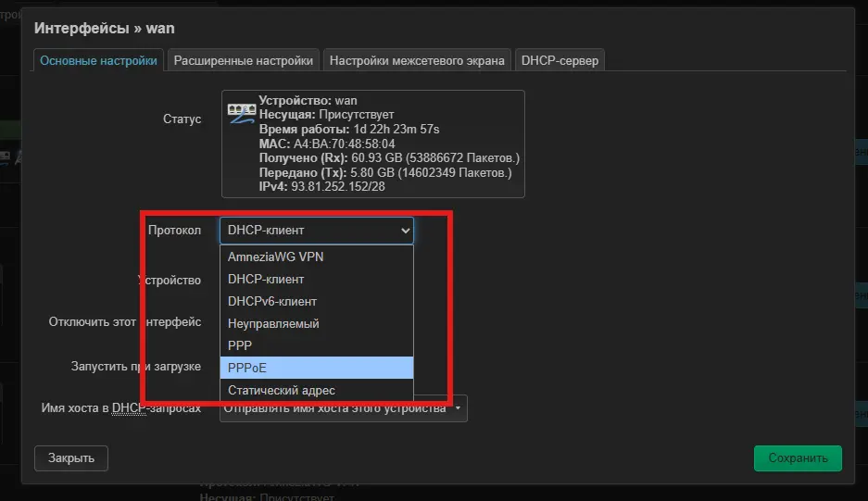Click the IPv4 93.81.252.152/28 text
Image resolution: width=868 pixels, height=501 pixels.
[322, 186]
